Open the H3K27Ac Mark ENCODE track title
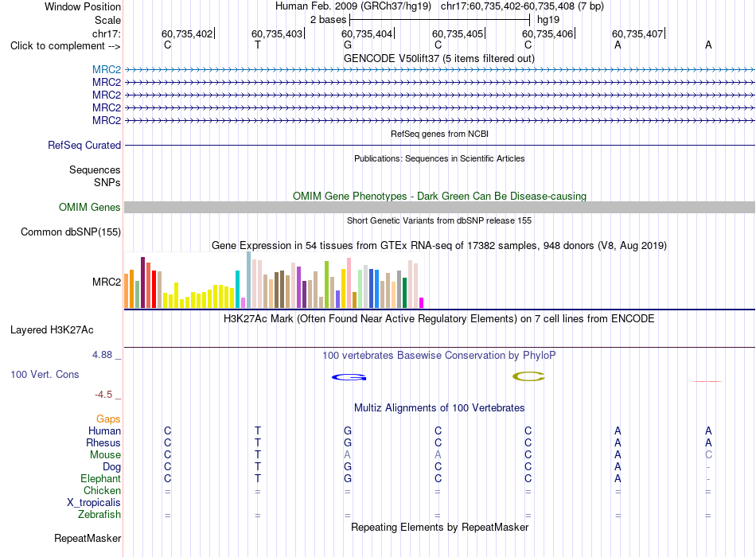Viewport: 756px width, 557px height. tap(438, 319)
